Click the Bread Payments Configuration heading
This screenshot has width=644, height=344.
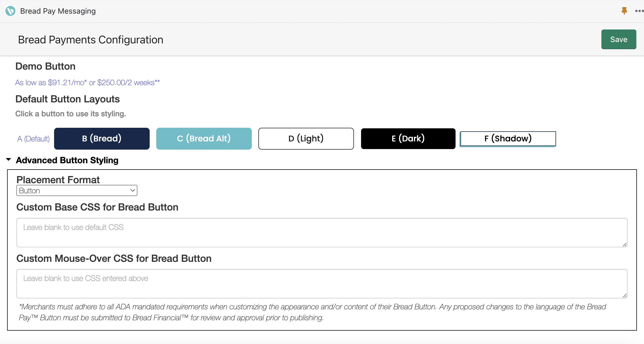tap(91, 40)
